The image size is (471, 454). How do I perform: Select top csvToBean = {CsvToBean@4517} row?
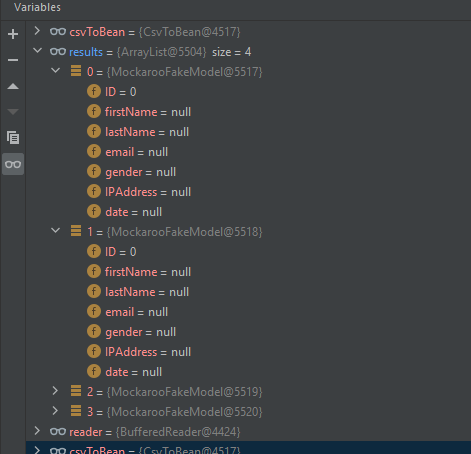(248, 32)
